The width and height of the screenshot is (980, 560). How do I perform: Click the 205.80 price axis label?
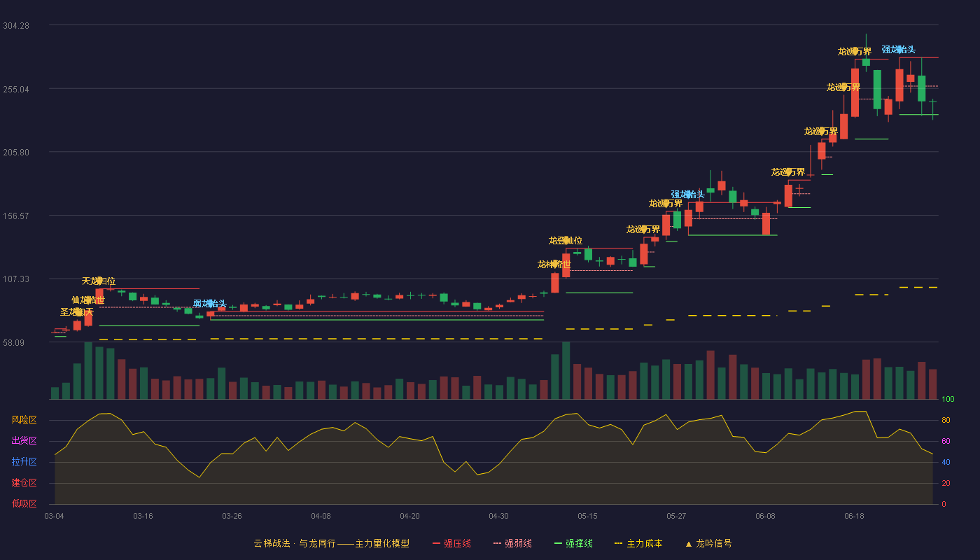click(x=16, y=153)
